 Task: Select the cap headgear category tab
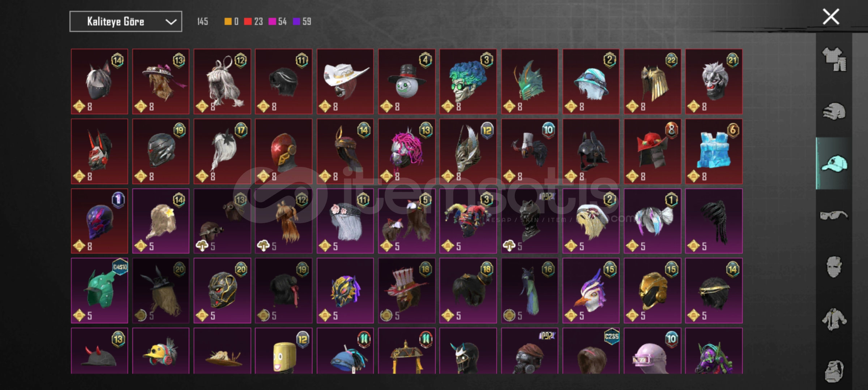tap(834, 164)
